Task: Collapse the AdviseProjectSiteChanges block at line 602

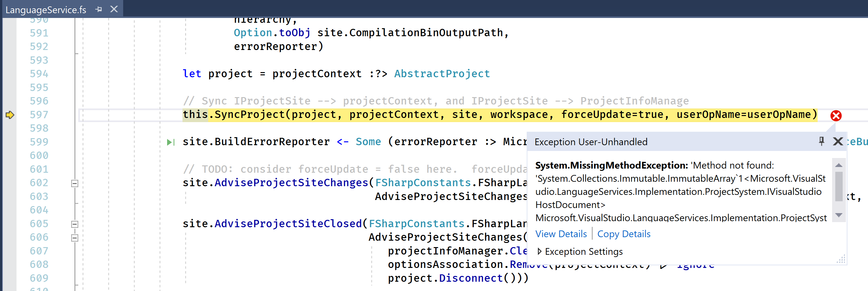Action: tap(74, 184)
